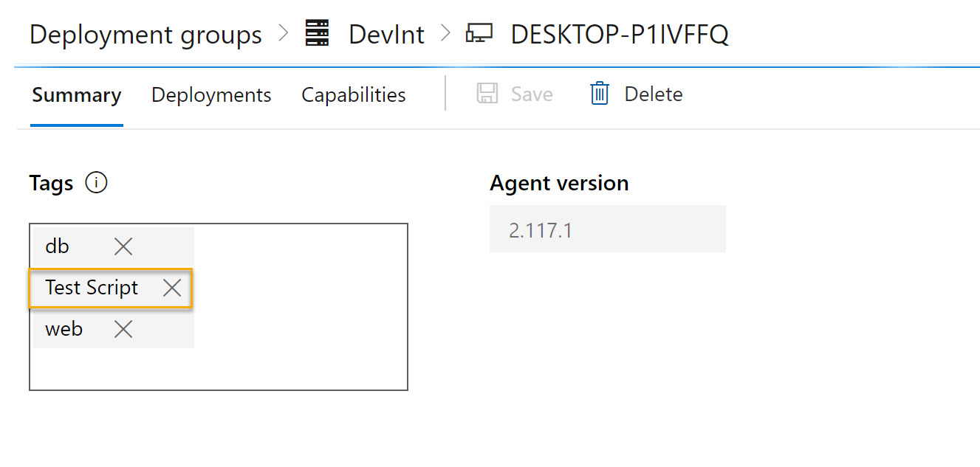
Task: Navigate to Deployment groups breadcrumb link
Action: (x=145, y=33)
